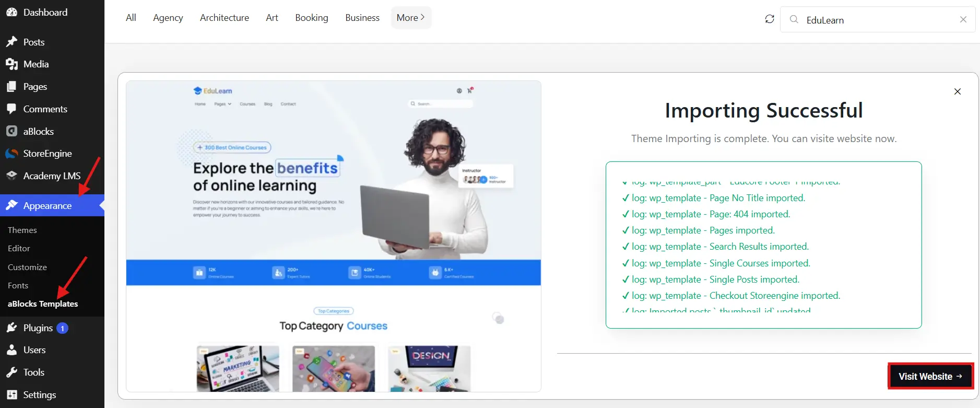Click the EduLearn template preview image
Viewport: 980px width, 408px height.
[334, 236]
